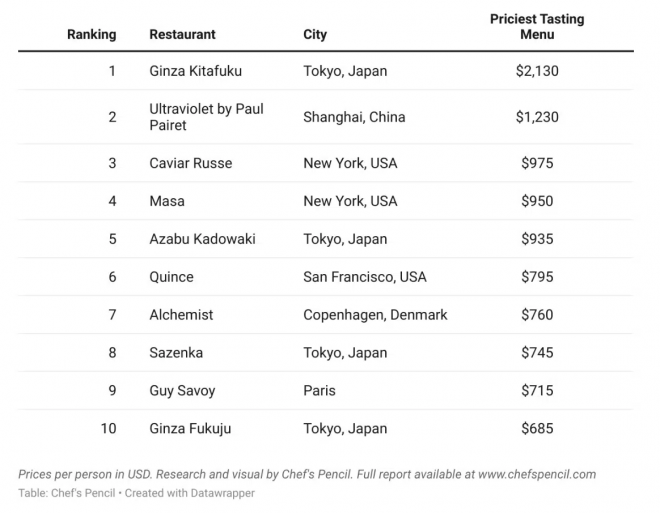Click the $2,130 price value
This screenshot has width=660, height=513.
pyautogui.click(x=537, y=71)
